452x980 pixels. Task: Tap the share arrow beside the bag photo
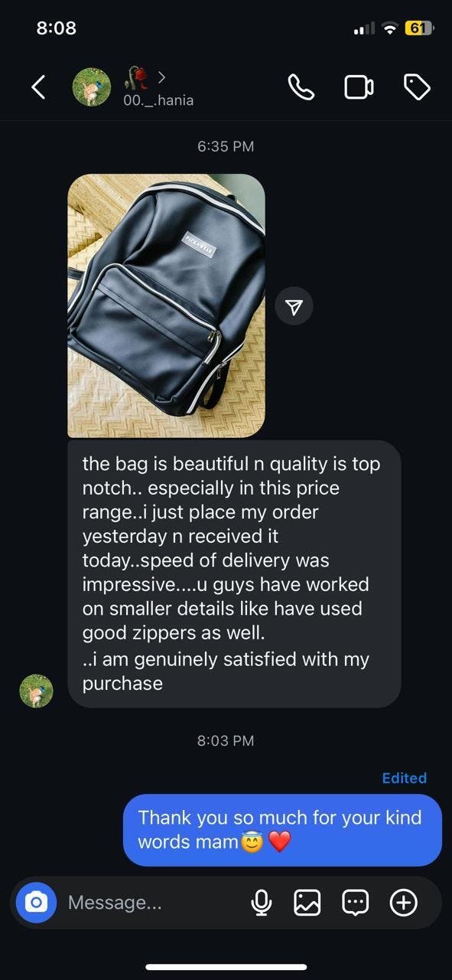click(294, 306)
